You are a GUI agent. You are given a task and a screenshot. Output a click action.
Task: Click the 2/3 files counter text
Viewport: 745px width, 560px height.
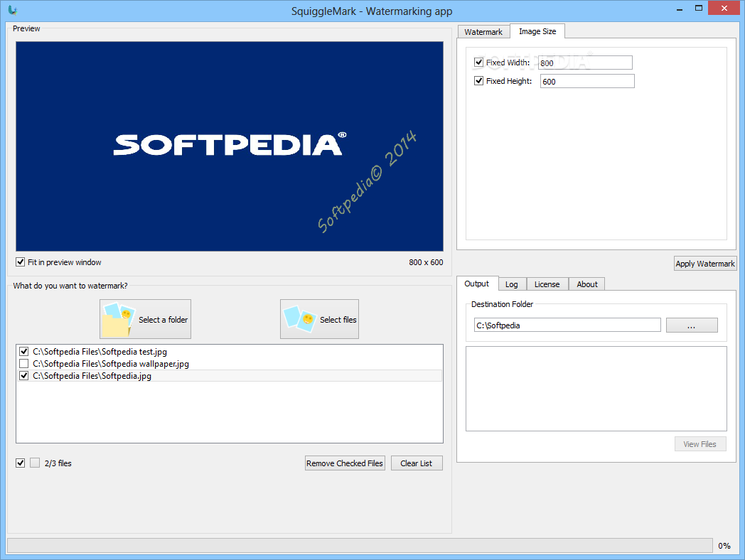coord(58,463)
